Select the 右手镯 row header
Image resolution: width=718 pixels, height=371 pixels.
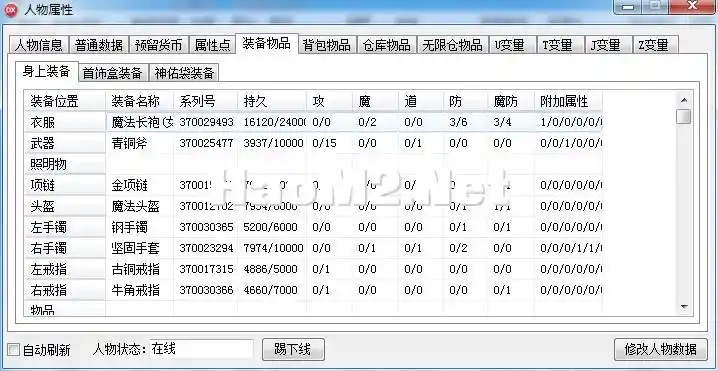pos(65,248)
